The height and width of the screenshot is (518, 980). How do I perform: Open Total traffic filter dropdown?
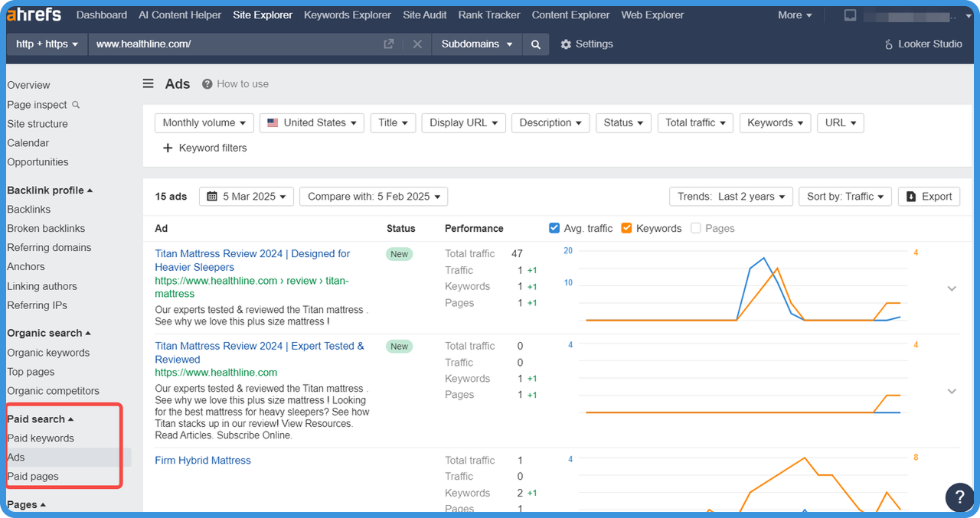[696, 123]
